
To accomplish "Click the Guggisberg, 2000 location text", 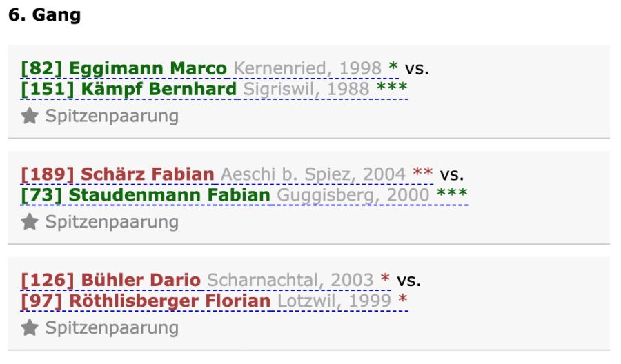I will point(353,195).
